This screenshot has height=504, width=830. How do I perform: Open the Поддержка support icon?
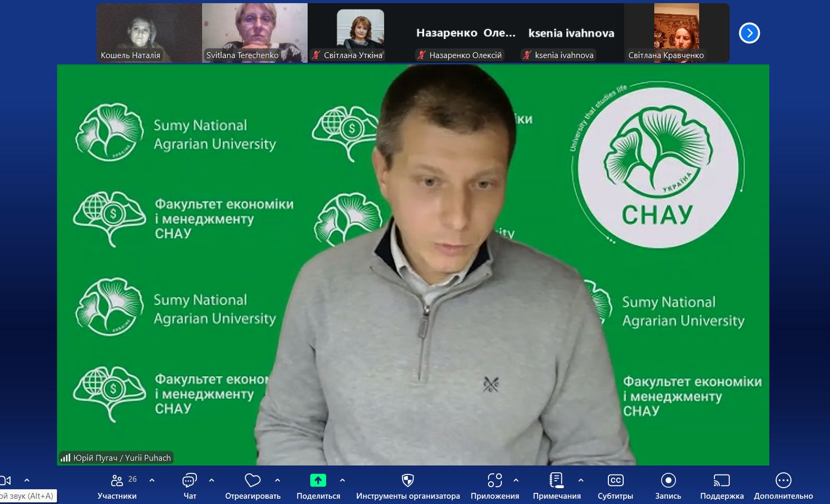point(721,480)
